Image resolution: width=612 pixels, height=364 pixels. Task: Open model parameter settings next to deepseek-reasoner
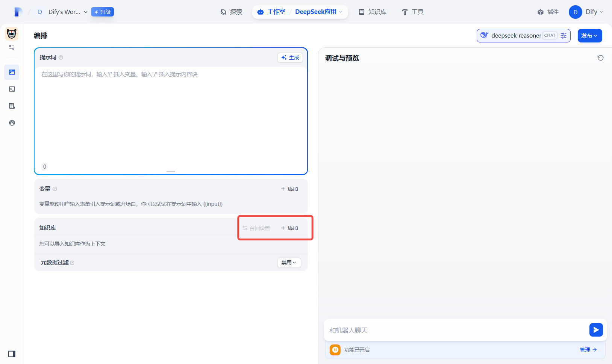click(563, 35)
